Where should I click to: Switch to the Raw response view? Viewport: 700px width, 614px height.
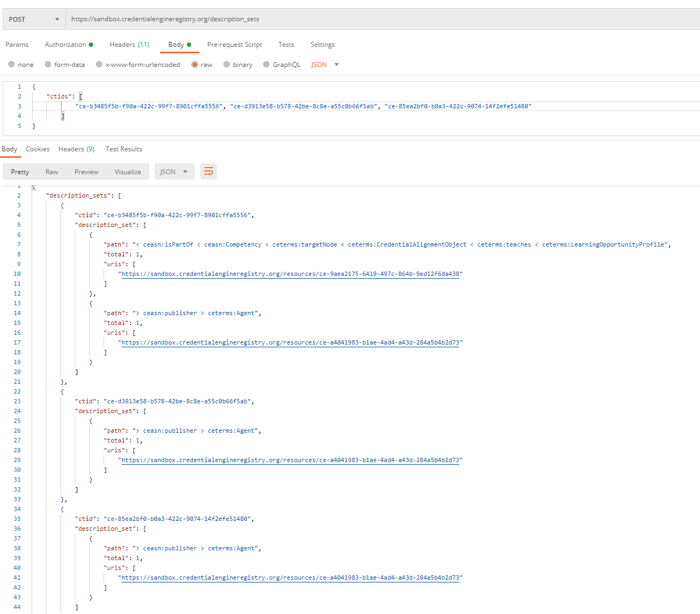[x=52, y=171]
